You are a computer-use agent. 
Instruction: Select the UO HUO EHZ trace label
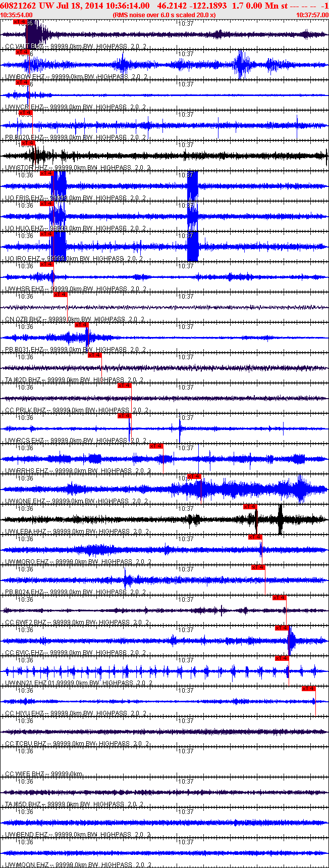[x=76, y=228]
